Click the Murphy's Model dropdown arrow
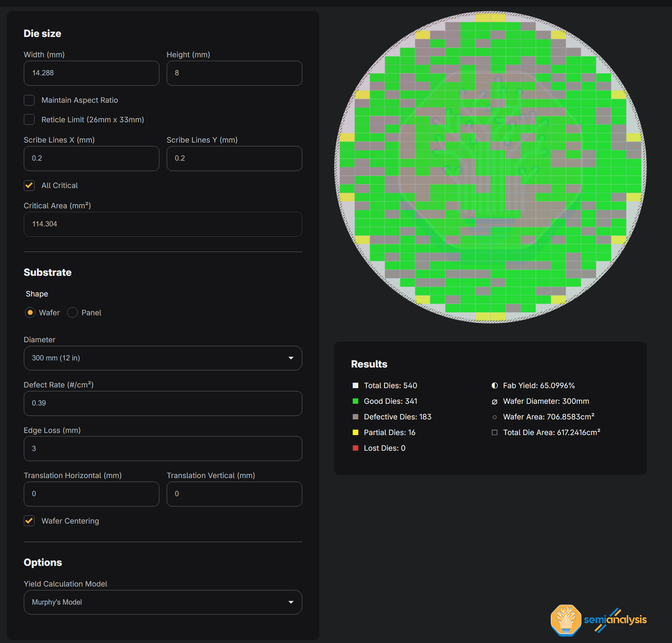This screenshot has width=672, height=643. [291, 602]
